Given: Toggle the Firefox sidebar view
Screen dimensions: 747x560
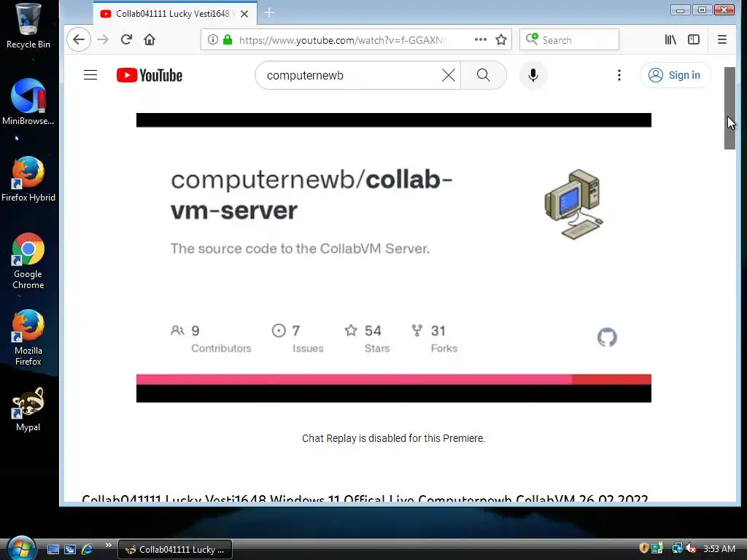Looking at the screenshot, I should [694, 39].
